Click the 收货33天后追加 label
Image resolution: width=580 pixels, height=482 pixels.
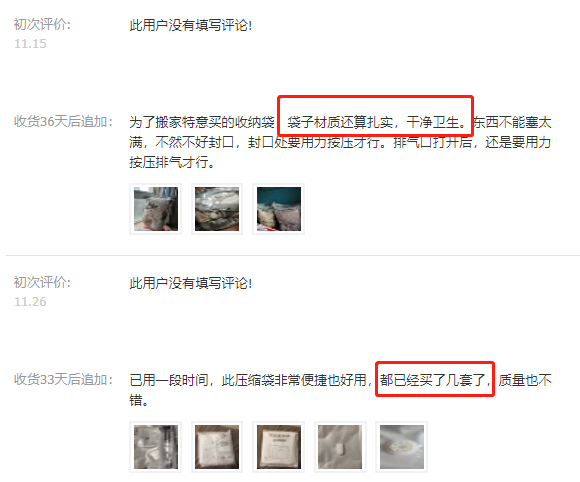coord(63,380)
